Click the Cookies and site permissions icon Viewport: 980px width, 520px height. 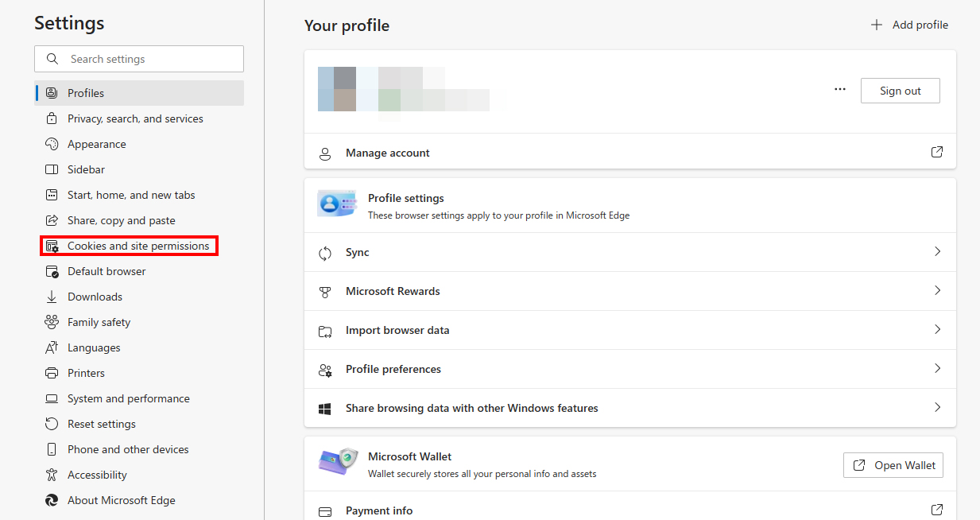(x=52, y=246)
